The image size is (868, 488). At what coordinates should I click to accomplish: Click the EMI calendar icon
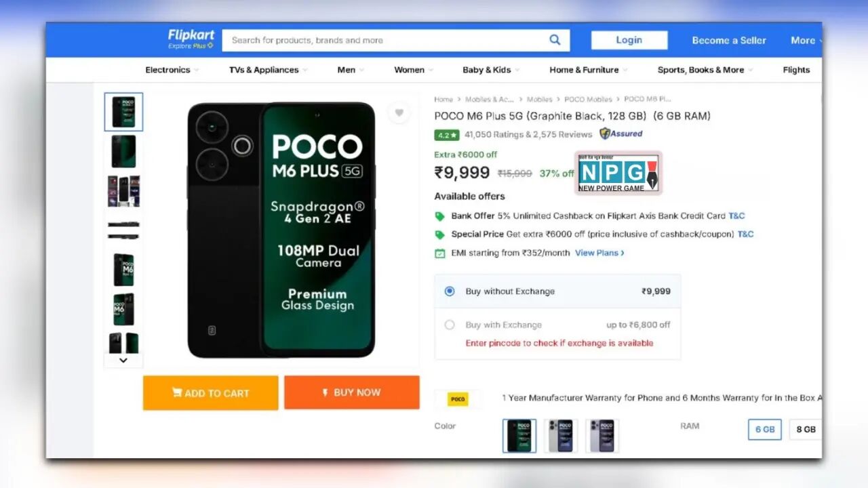click(440, 253)
